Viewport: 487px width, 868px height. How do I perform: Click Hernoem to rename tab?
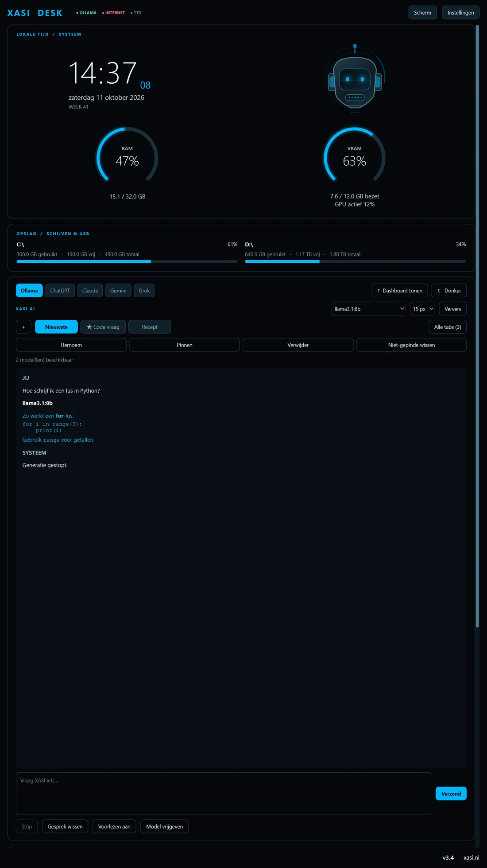click(x=71, y=345)
